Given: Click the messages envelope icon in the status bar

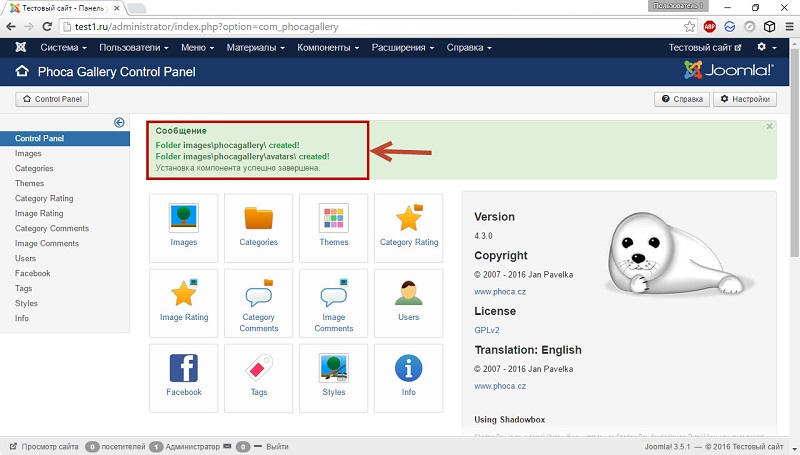Looking at the screenshot, I should click(x=227, y=446).
